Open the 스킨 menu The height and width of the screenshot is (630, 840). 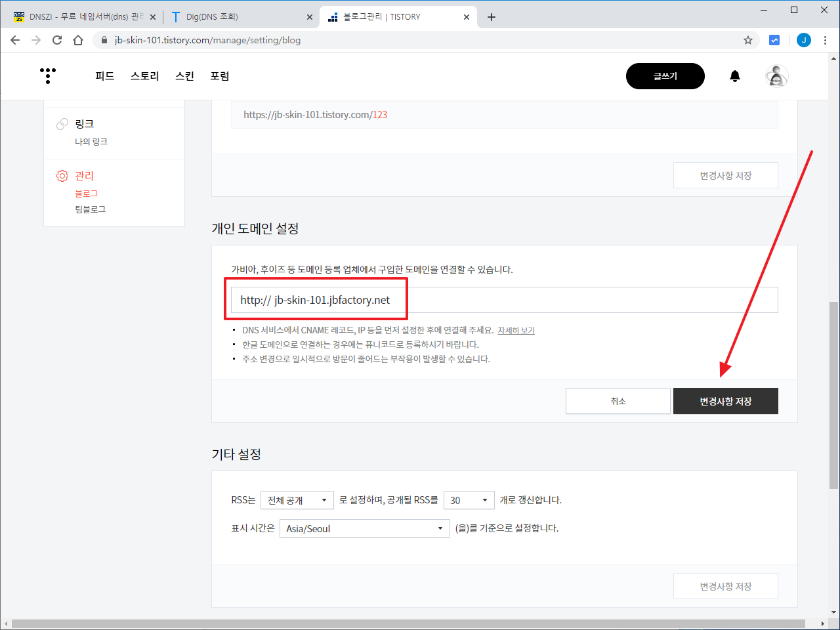185,76
